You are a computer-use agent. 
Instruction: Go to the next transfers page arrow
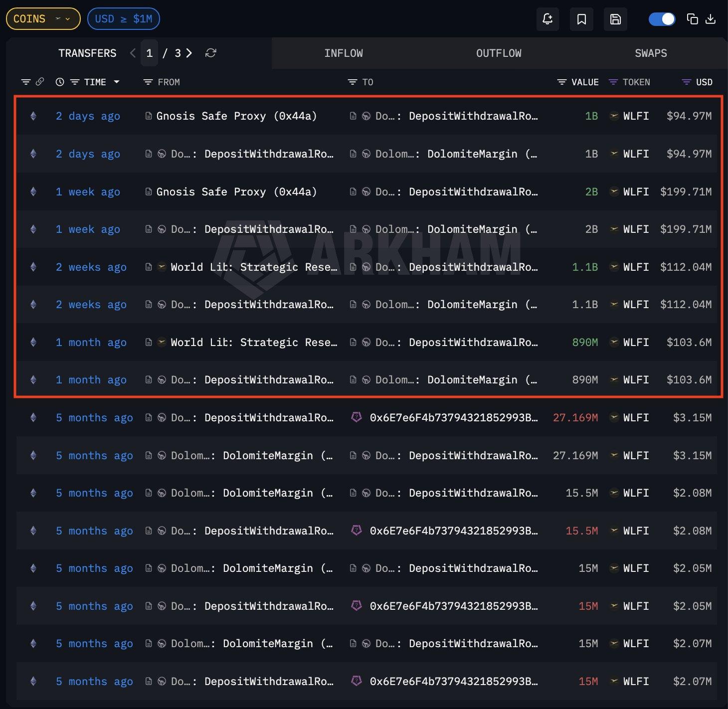[189, 53]
